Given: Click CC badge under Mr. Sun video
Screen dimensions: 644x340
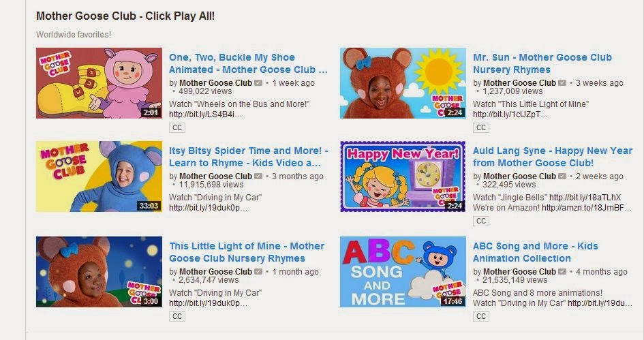Looking at the screenshot, I should tap(481, 127).
